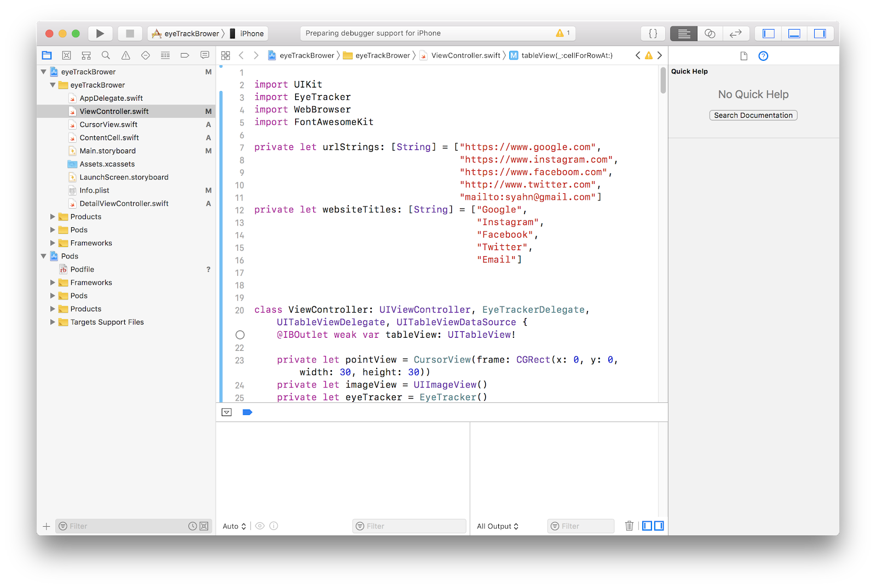Image resolution: width=876 pixels, height=588 pixels.
Task: Click Search Documentation button
Action: pos(753,116)
